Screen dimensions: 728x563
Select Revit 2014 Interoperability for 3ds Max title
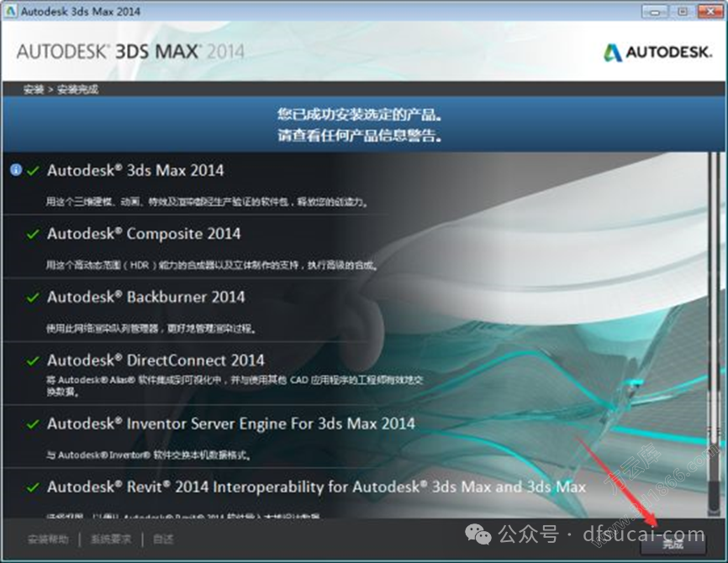click(317, 487)
